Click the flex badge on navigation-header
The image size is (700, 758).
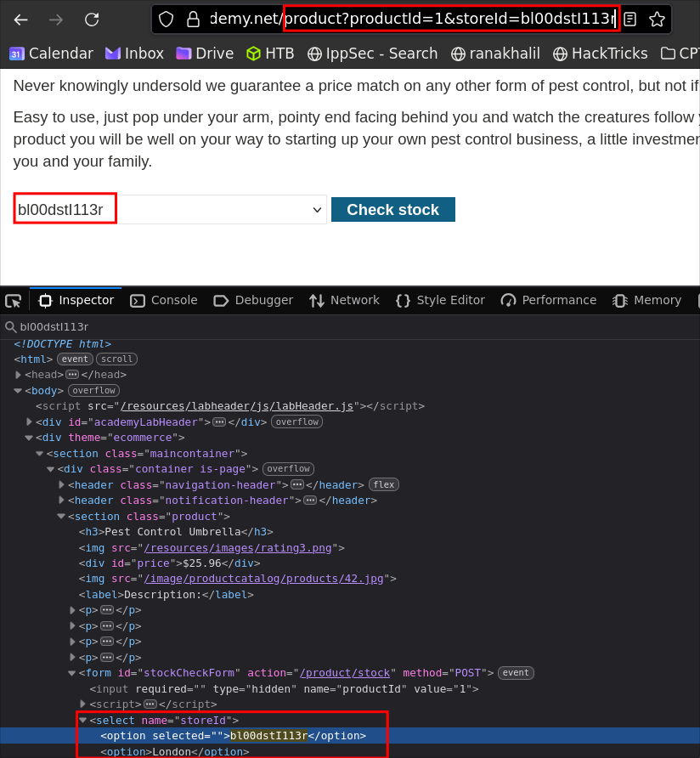pyautogui.click(x=383, y=484)
